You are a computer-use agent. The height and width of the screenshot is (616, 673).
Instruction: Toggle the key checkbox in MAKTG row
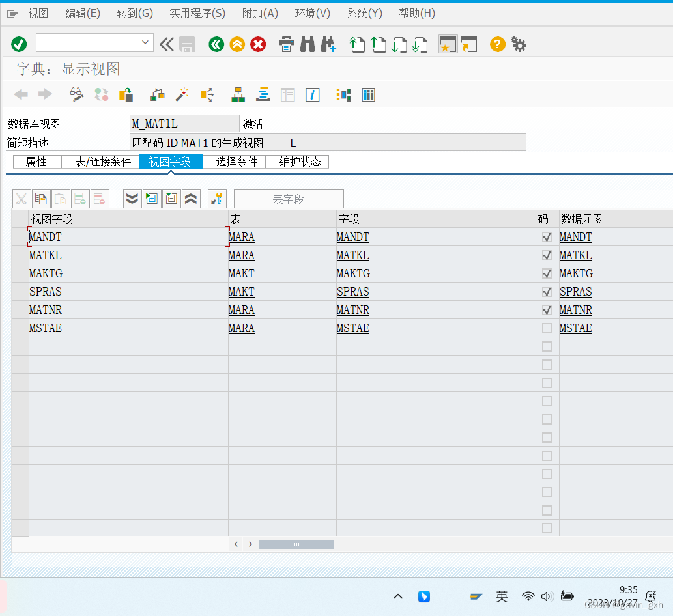[x=547, y=273]
